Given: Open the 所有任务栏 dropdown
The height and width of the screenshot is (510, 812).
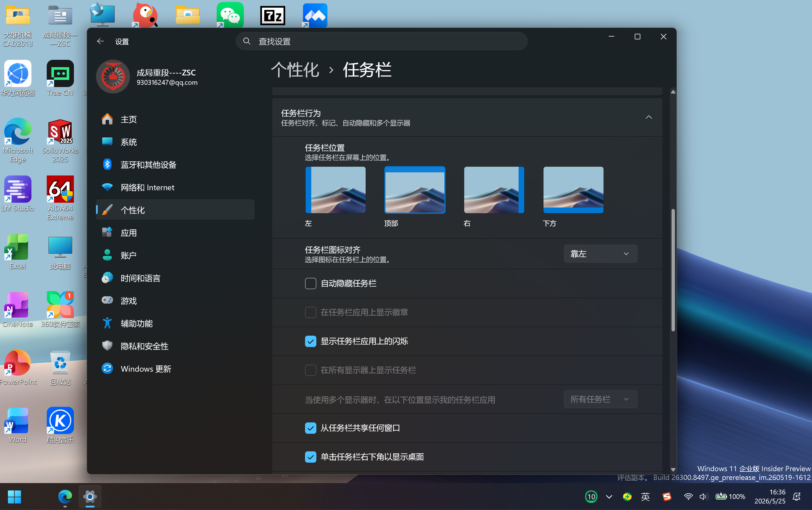Looking at the screenshot, I should pyautogui.click(x=600, y=399).
